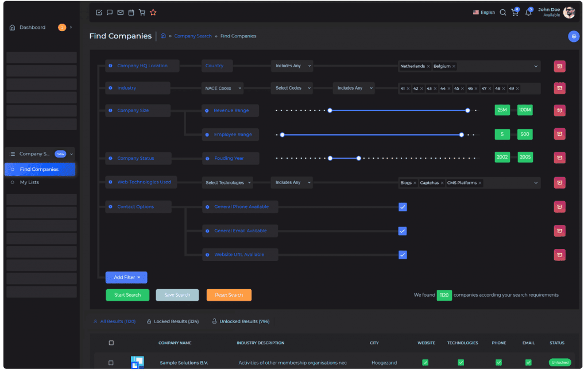The image size is (588, 372).
Task: Select the Sample Solutions B.V. row checkbox
Action: click(111, 363)
